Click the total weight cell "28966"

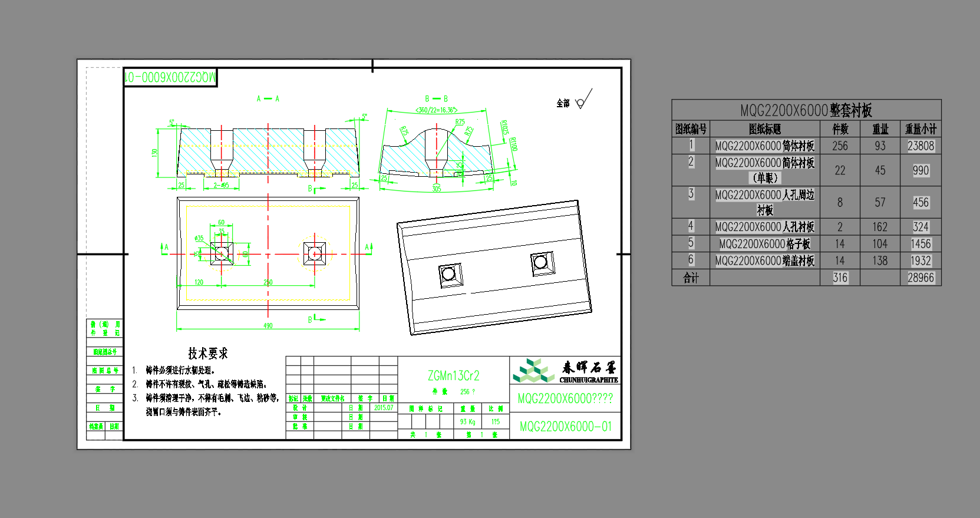(x=920, y=278)
